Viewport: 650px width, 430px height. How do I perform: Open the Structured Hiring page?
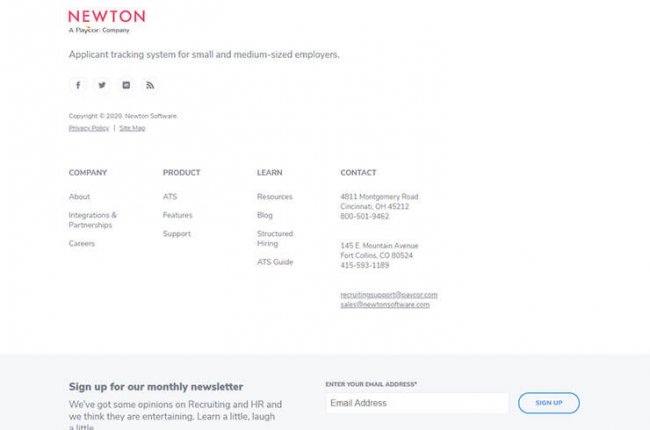click(x=275, y=238)
